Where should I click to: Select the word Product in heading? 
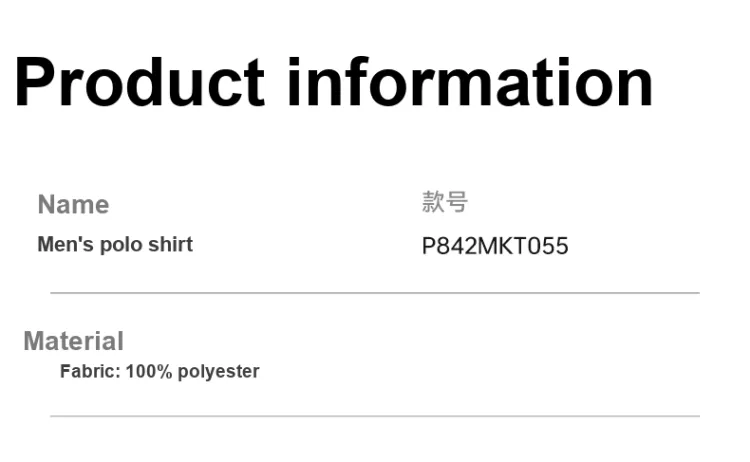(140, 82)
